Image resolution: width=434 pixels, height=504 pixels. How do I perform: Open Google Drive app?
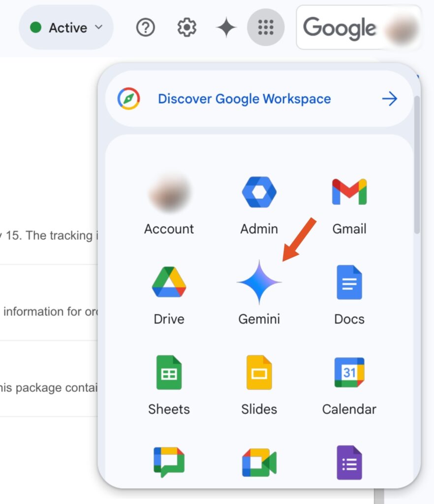click(x=169, y=295)
